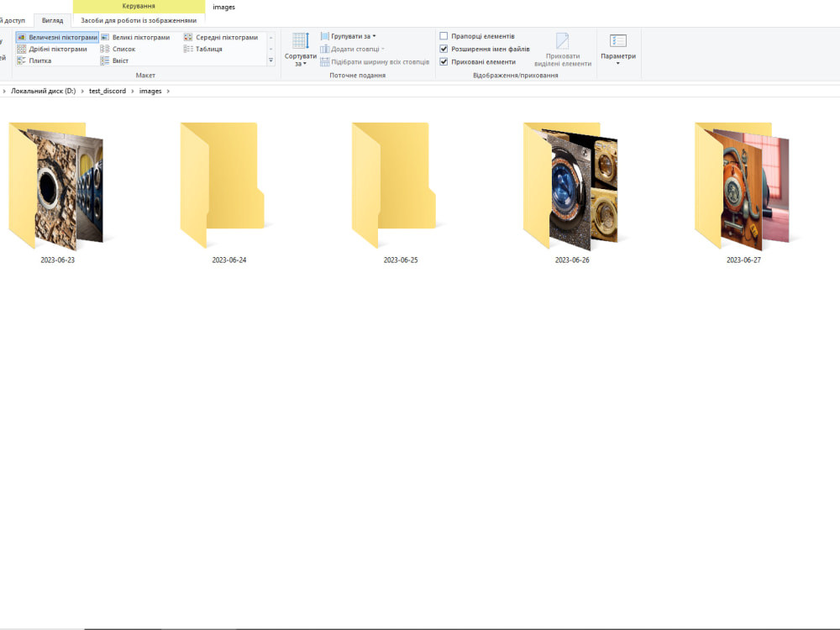Select folder 2023-06-23
The height and width of the screenshot is (630, 840).
pos(57,186)
